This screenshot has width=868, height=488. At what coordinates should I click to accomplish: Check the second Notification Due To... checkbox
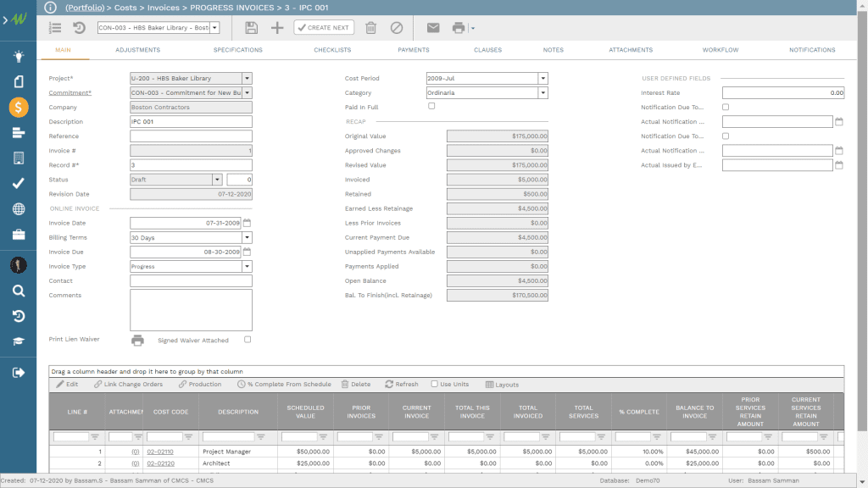(x=726, y=136)
